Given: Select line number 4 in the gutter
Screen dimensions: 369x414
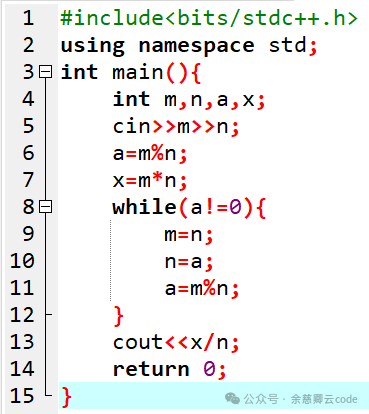Looking at the screenshot, I should click(x=28, y=99).
